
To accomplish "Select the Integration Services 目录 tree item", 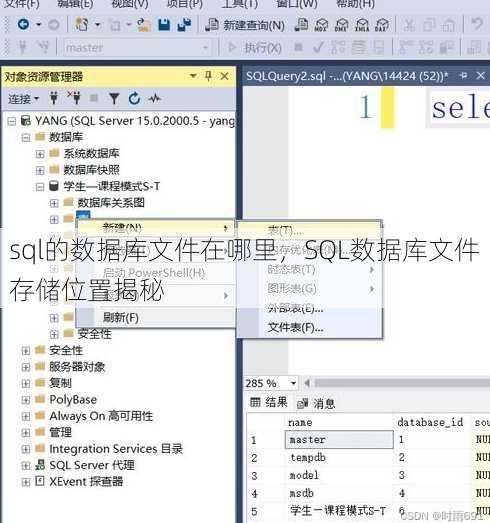I will pyautogui.click(x=116, y=449).
